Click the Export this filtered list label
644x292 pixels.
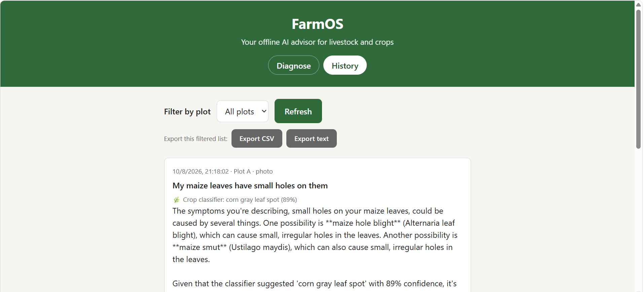tap(196, 139)
